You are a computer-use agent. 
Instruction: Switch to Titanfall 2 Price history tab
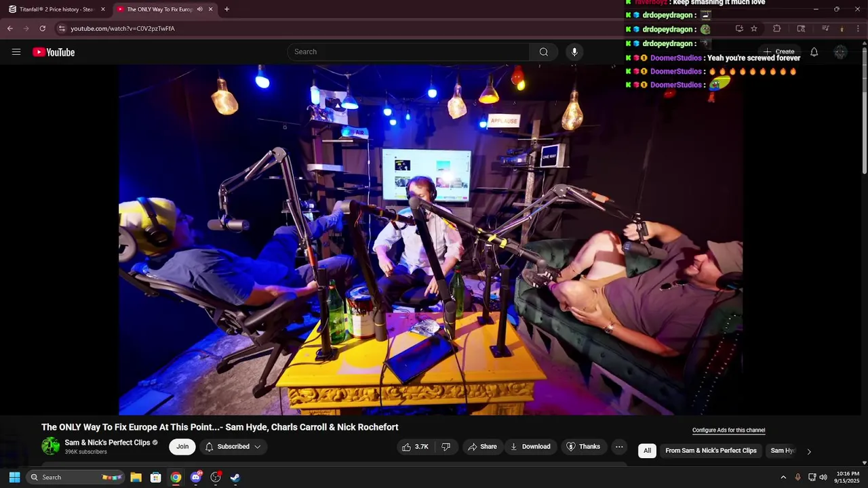(57, 9)
